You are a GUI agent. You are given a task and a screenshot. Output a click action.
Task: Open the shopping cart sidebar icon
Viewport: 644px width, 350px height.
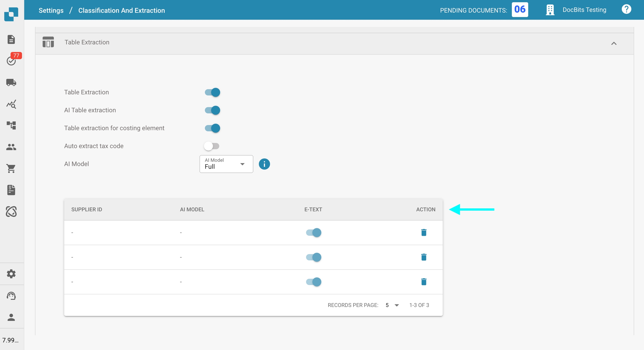click(x=11, y=168)
